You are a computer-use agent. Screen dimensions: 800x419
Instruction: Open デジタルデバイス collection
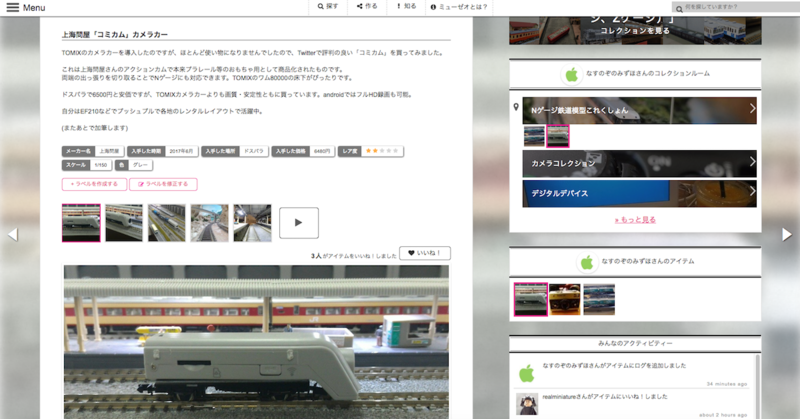tap(639, 193)
